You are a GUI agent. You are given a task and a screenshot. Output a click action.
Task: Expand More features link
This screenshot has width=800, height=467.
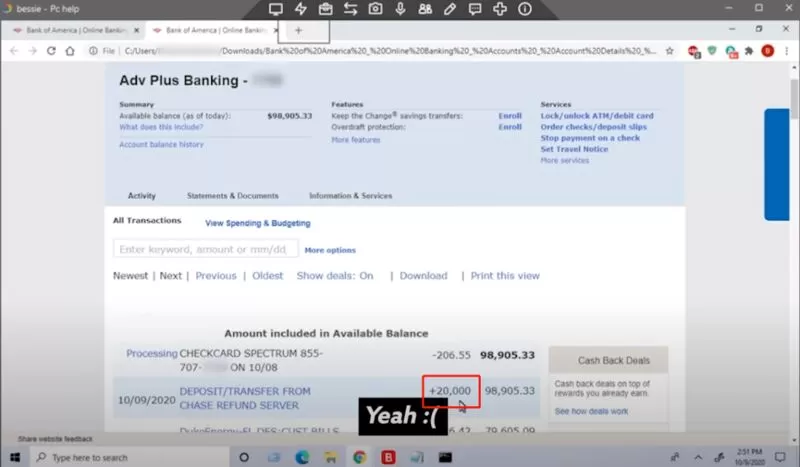point(356,140)
